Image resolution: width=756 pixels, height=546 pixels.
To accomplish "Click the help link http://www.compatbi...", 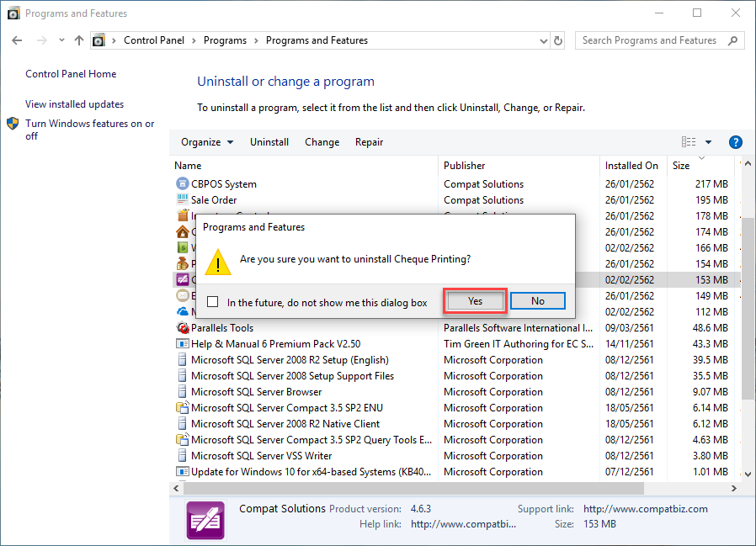I will [463, 524].
